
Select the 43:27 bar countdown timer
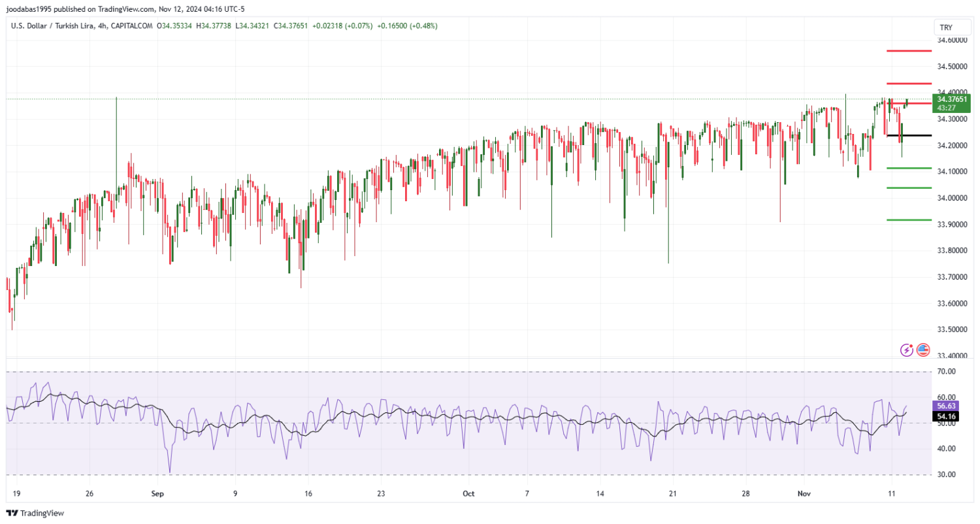click(x=947, y=108)
